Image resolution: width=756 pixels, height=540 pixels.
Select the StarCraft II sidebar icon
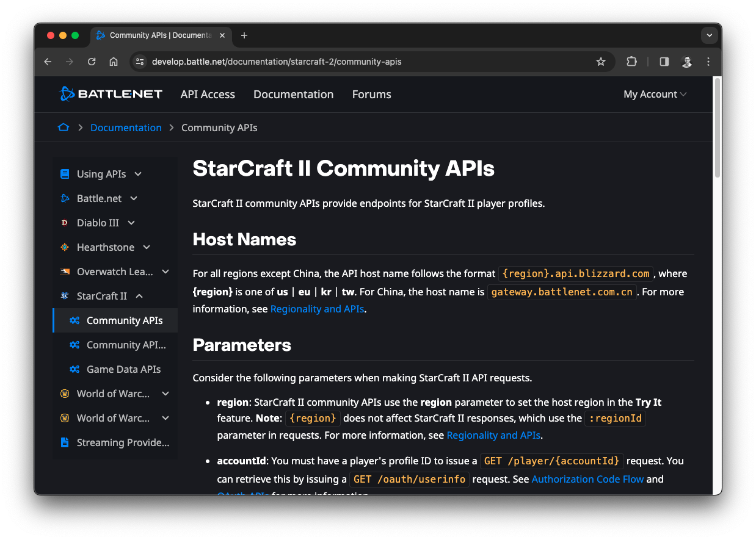(x=65, y=296)
